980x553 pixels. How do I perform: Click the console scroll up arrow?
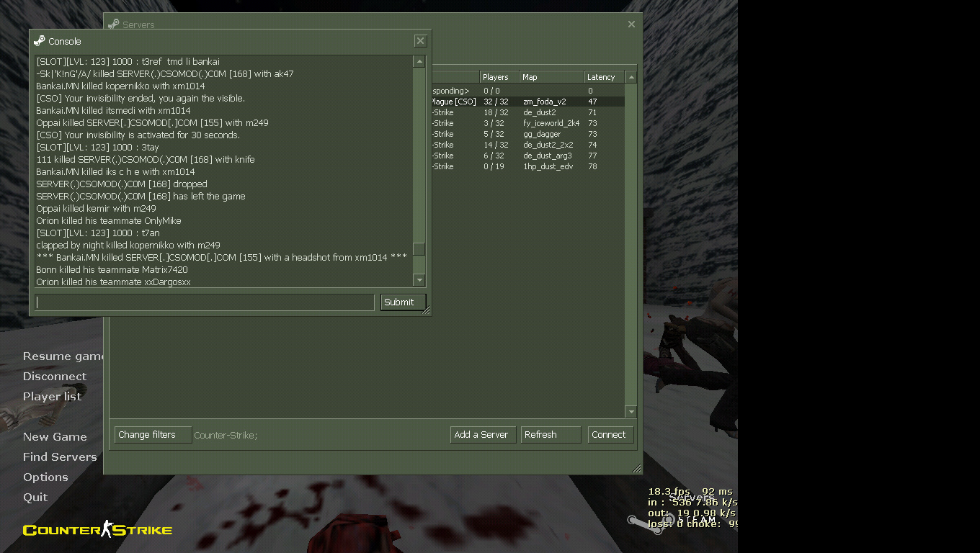click(419, 62)
